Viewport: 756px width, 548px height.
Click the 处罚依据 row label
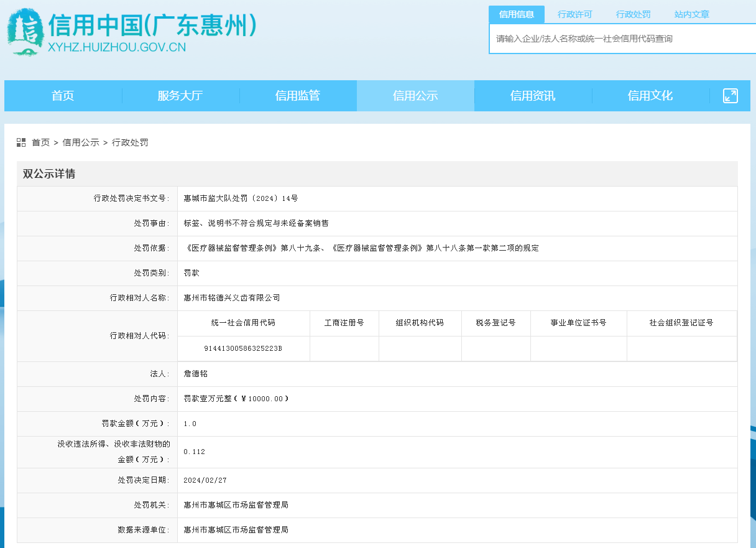pyautogui.click(x=152, y=248)
